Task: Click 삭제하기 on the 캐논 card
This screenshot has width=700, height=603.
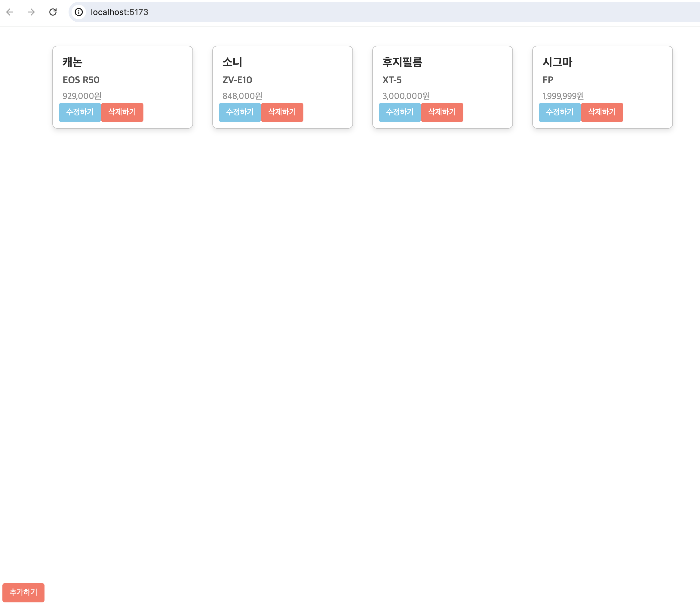Action: pos(122,112)
